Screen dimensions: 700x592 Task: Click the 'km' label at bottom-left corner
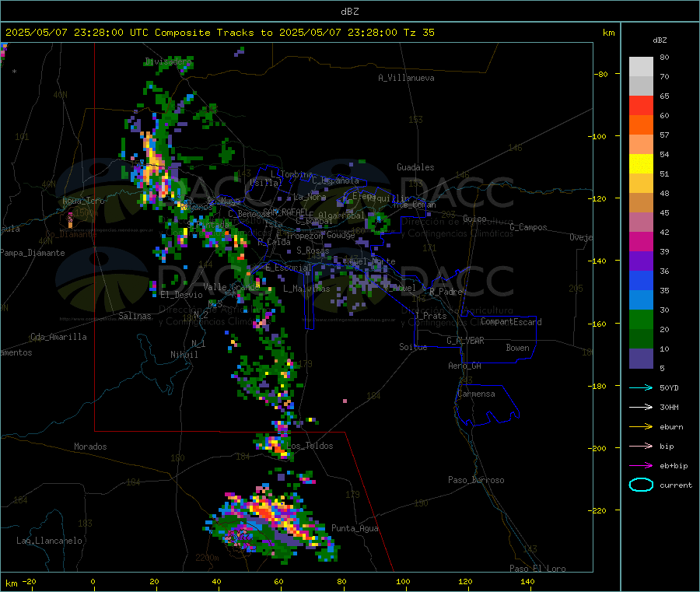pos(11,583)
